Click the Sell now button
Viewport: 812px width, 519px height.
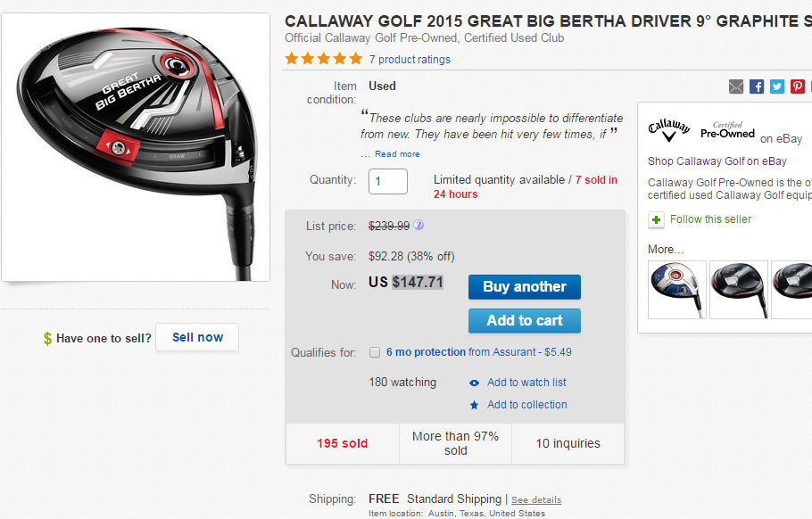pyautogui.click(x=197, y=337)
